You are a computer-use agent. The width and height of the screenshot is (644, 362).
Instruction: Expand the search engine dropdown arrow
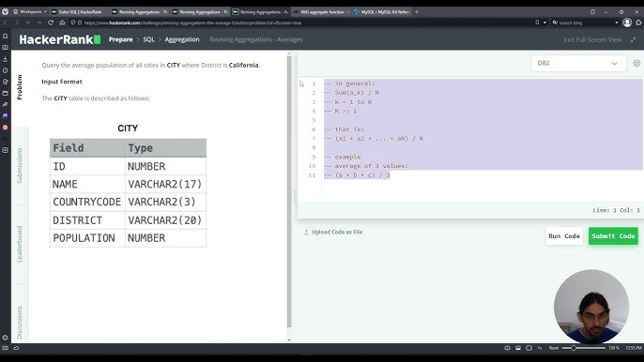(x=617, y=23)
